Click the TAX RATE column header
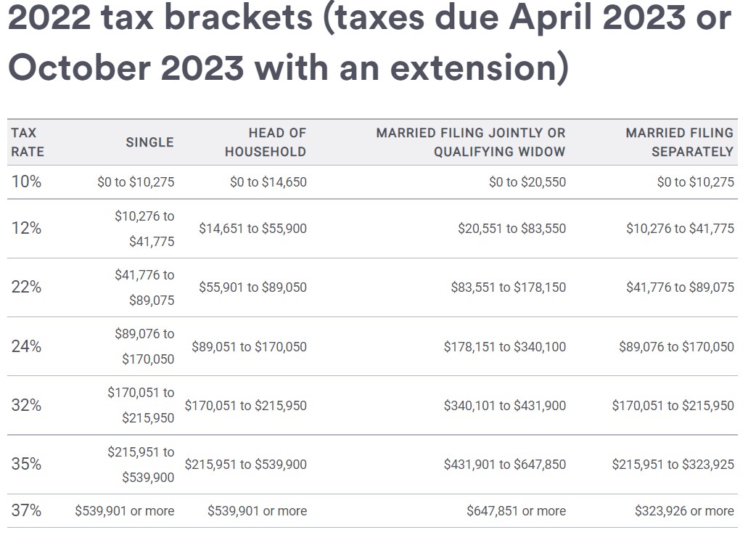The height and width of the screenshot is (543, 756). [28, 142]
